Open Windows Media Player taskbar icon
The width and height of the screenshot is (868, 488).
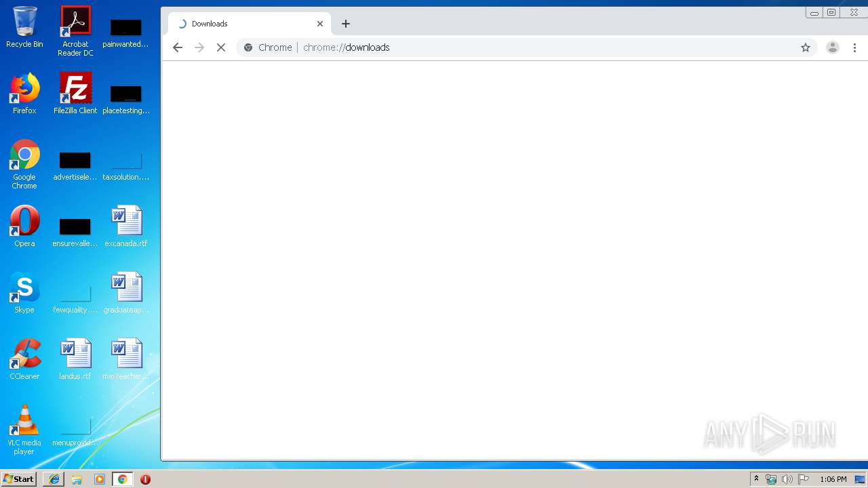point(100,479)
